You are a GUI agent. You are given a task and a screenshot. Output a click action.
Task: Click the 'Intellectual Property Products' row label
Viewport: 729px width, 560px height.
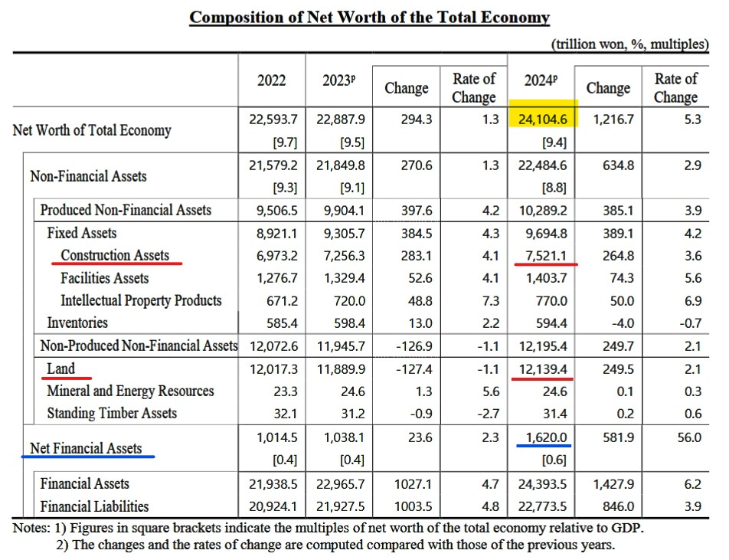[x=141, y=300]
